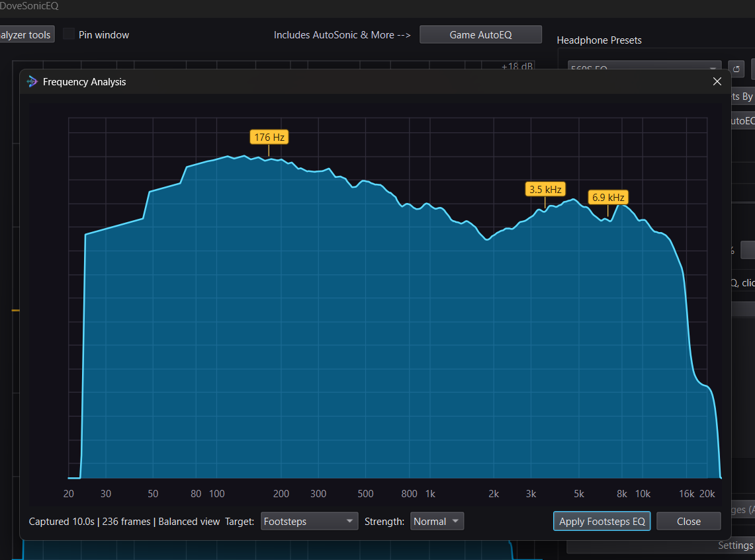
Task: Click the refresh icon beside headphone preset
Action: click(x=736, y=69)
